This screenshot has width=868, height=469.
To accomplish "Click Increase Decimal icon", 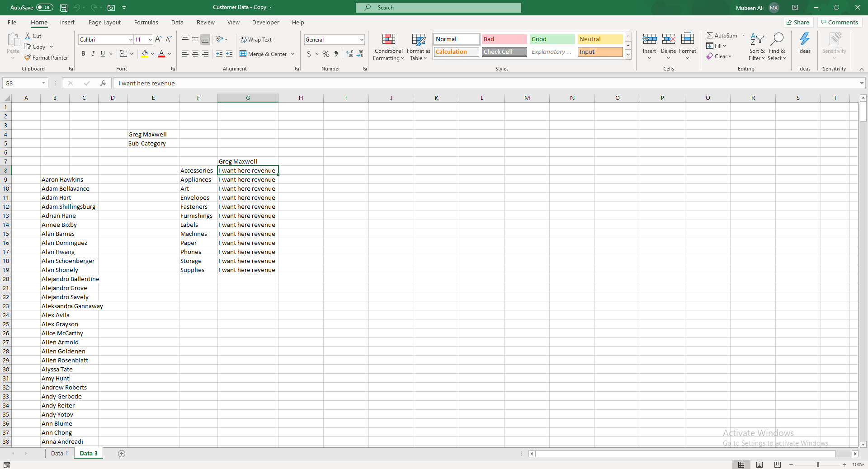I will pos(350,54).
